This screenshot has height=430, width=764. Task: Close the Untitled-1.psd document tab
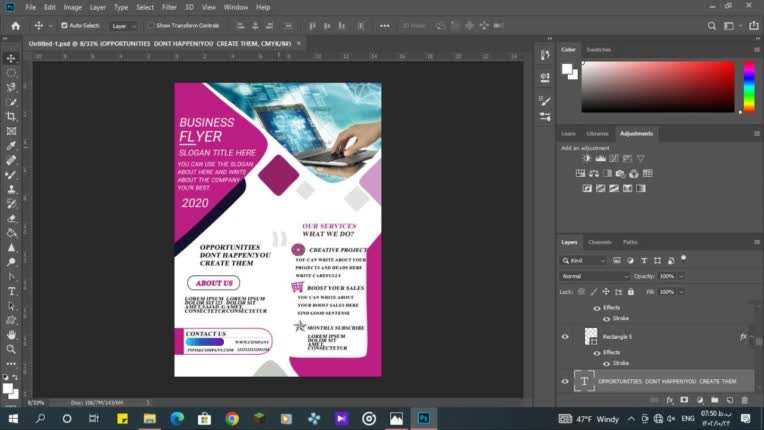point(299,43)
